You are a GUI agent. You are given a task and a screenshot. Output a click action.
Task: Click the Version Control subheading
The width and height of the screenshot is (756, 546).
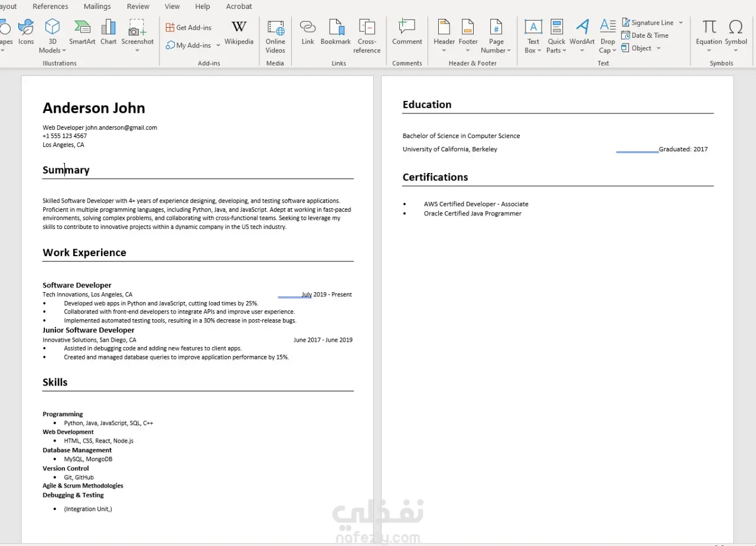click(x=66, y=468)
